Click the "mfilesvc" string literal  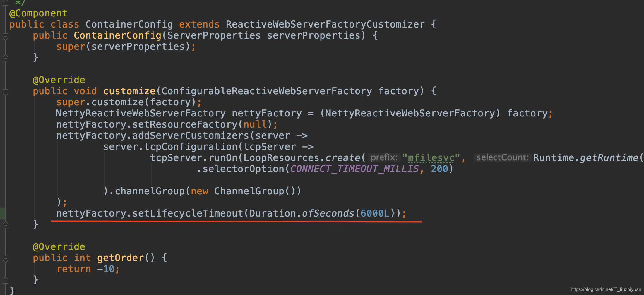point(431,158)
